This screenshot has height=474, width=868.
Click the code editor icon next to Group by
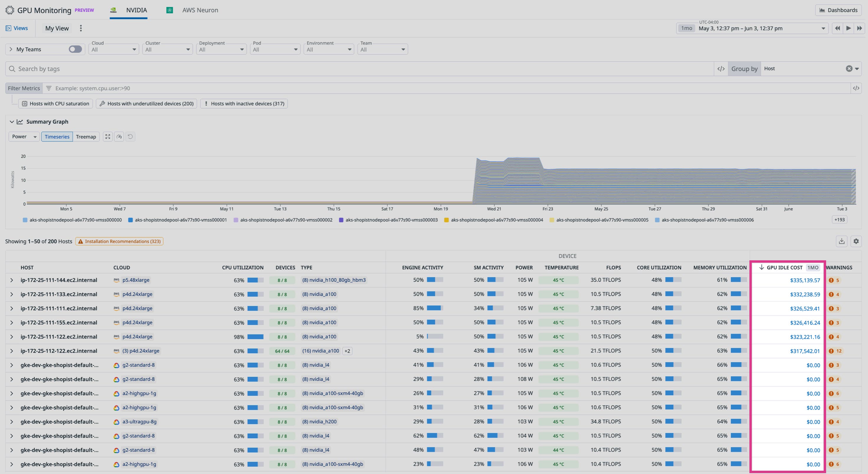pos(721,69)
